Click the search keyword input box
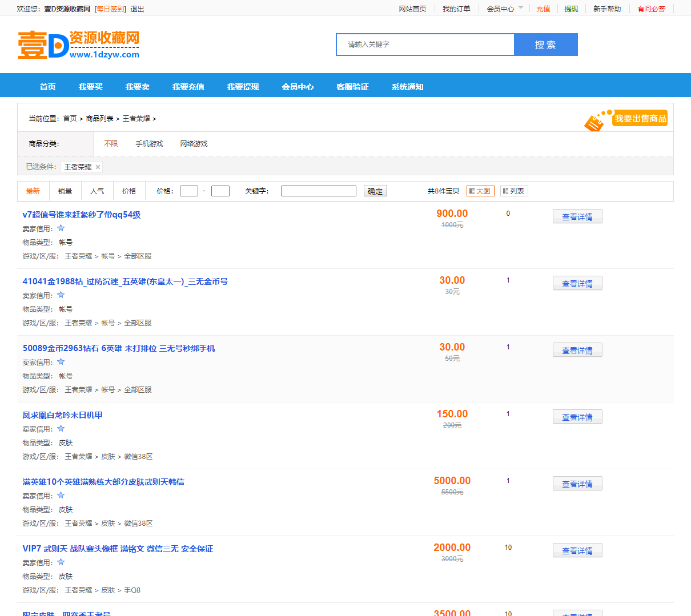The width and height of the screenshot is (691, 616). (425, 45)
